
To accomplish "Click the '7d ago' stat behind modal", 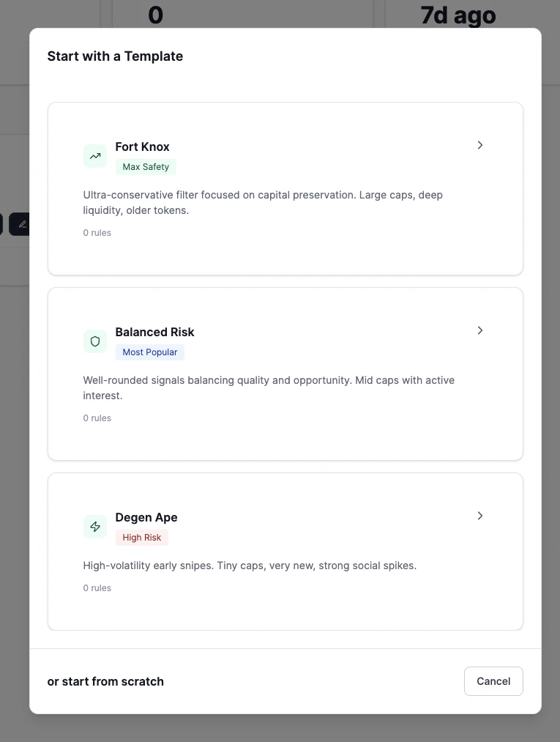I will pyautogui.click(x=457, y=15).
